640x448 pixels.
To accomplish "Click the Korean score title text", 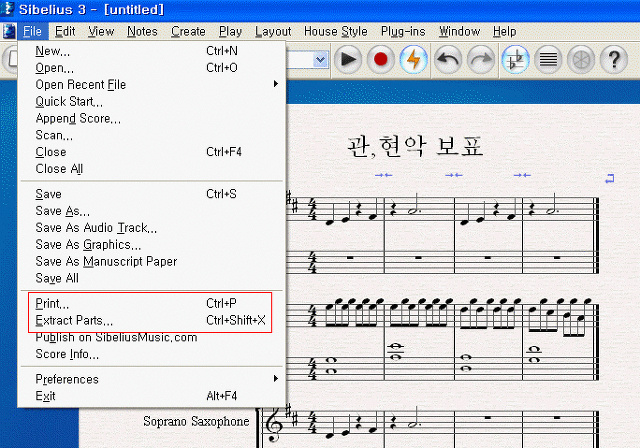I will coord(415,146).
